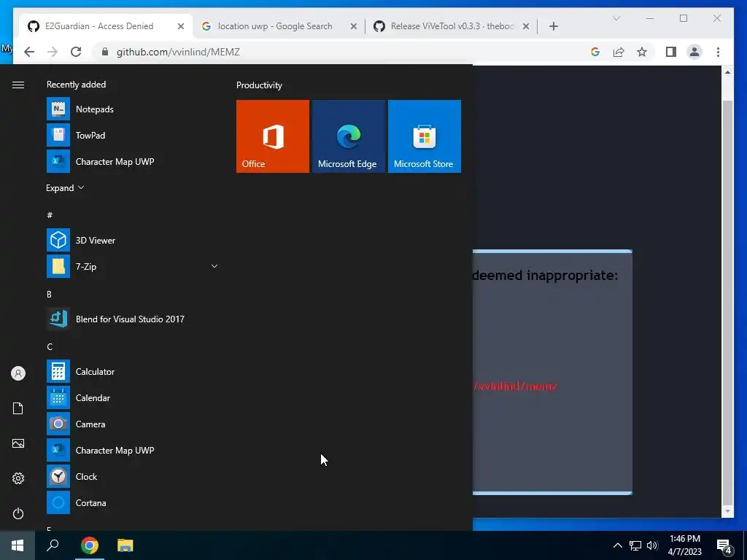Close the E2Guardian tab
747x560 pixels.
pos(181,27)
